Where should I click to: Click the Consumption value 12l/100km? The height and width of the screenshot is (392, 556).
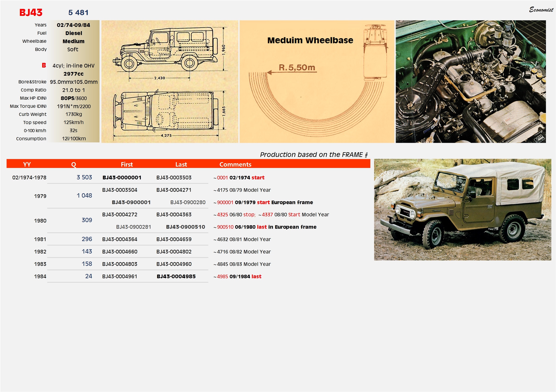coord(74,139)
